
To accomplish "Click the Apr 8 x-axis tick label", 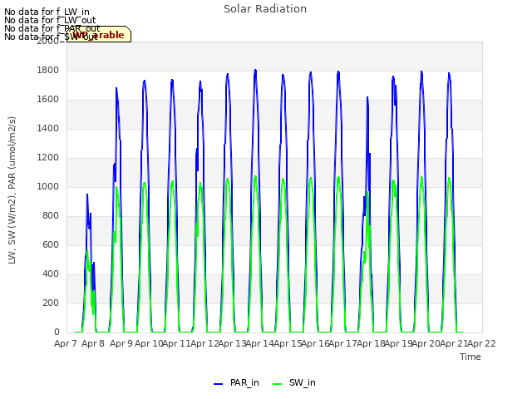I will point(93,343).
